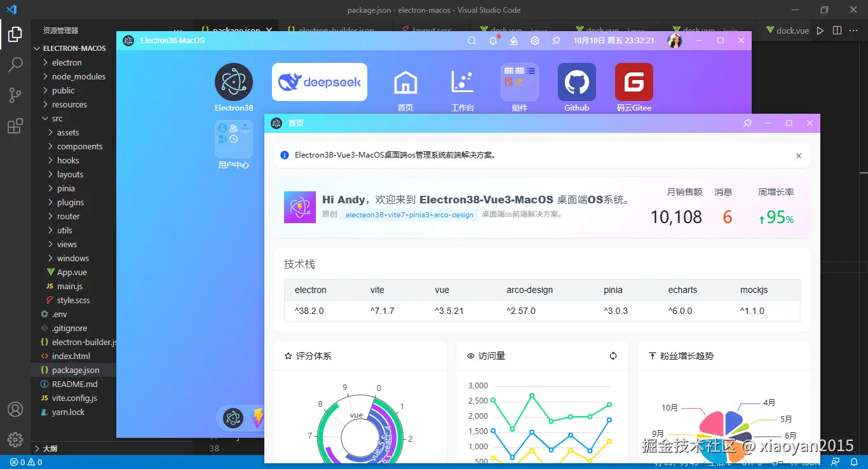This screenshot has width=868, height=469.
Task: Dismiss the Electron38-Vue3-MacOS notice banner
Action: click(x=799, y=155)
